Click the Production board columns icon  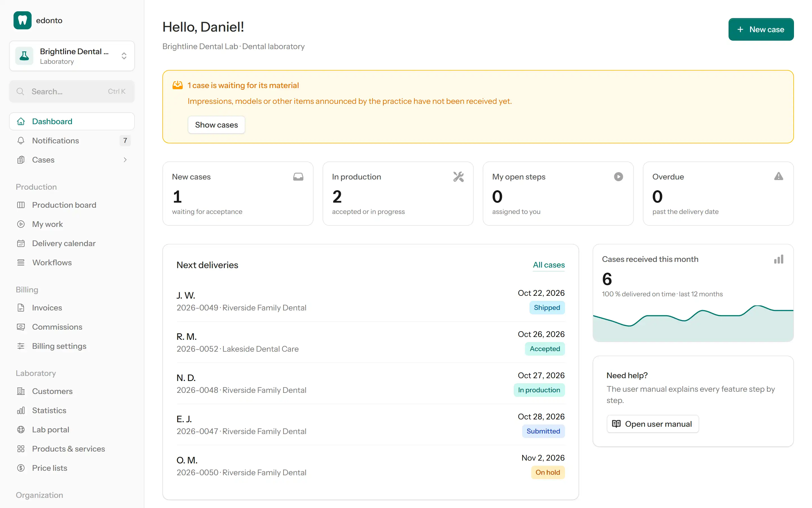tap(21, 205)
